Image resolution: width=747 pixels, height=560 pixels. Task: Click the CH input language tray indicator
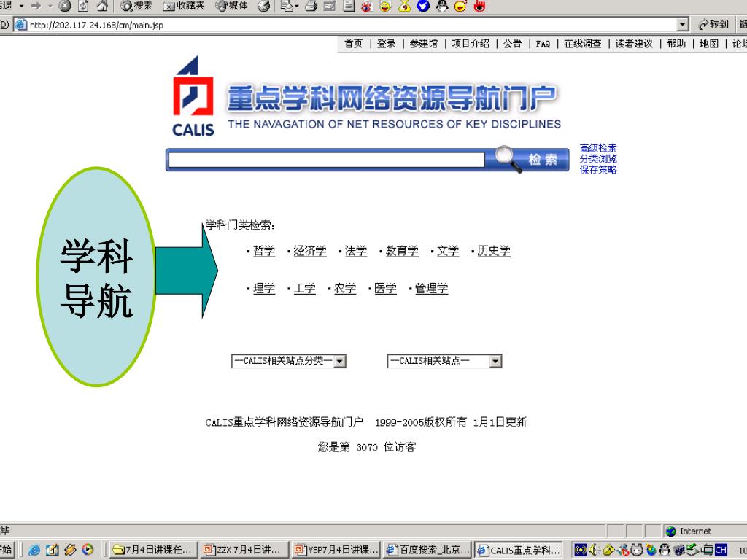point(721,550)
